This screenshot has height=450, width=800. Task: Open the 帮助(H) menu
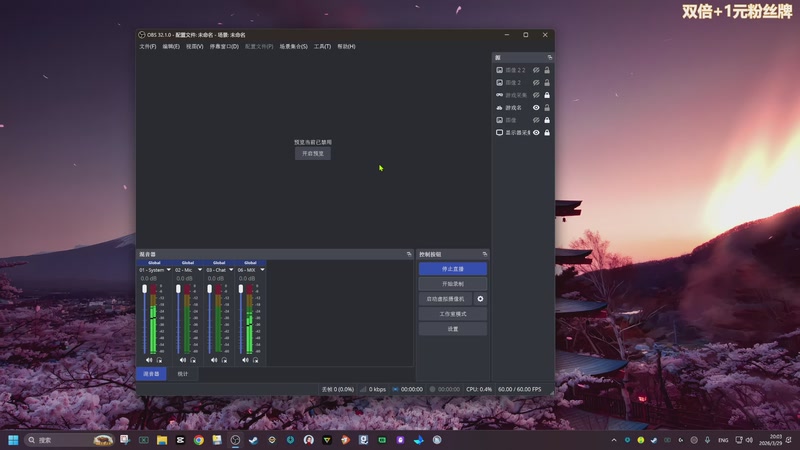346,46
